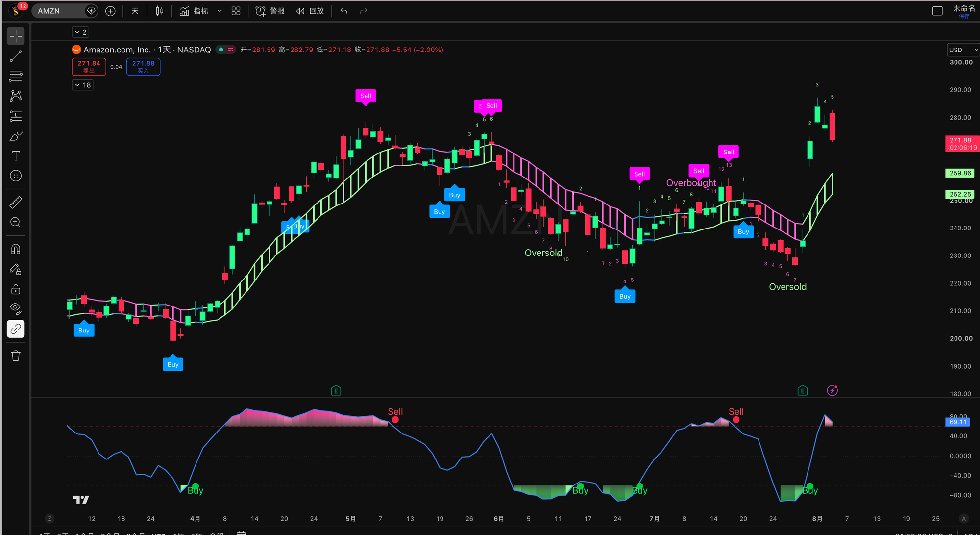Click the Overbought label on chart
Viewport: 980px width, 535px height.
pos(691,183)
